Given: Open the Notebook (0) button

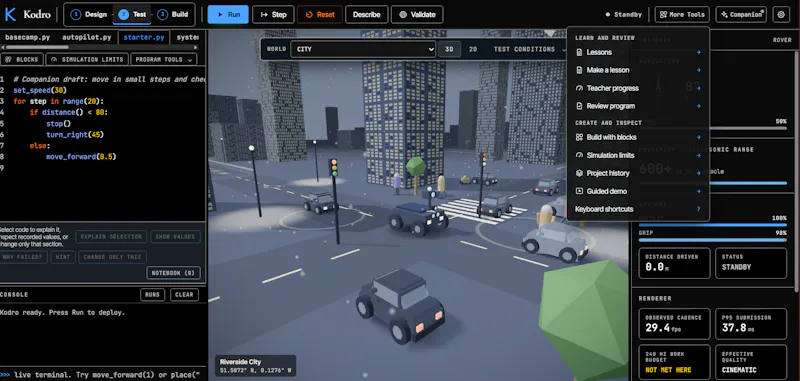Looking at the screenshot, I should [x=173, y=273].
